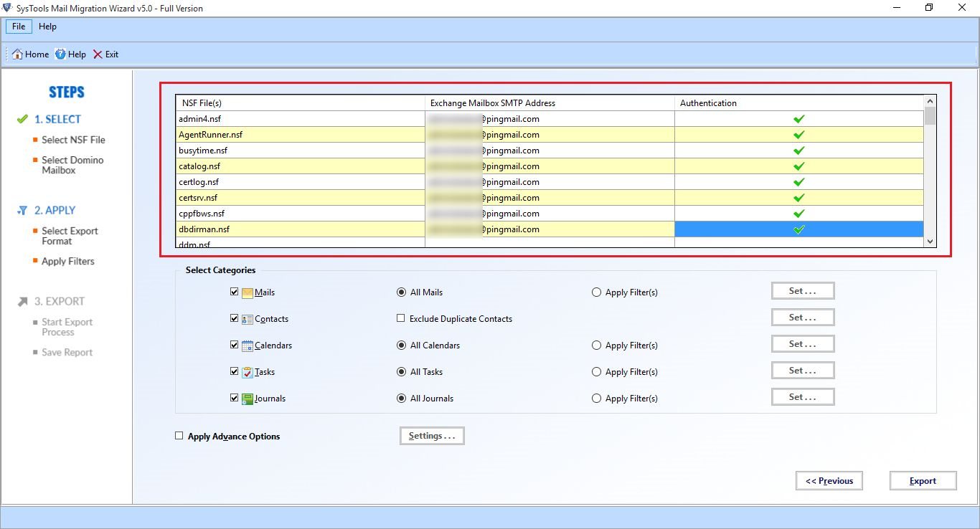The height and width of the screenshot is (529, 980).
Task: Uncheck the Journals category checkbox
Action: pyautogui.click(x=235, y=399)
